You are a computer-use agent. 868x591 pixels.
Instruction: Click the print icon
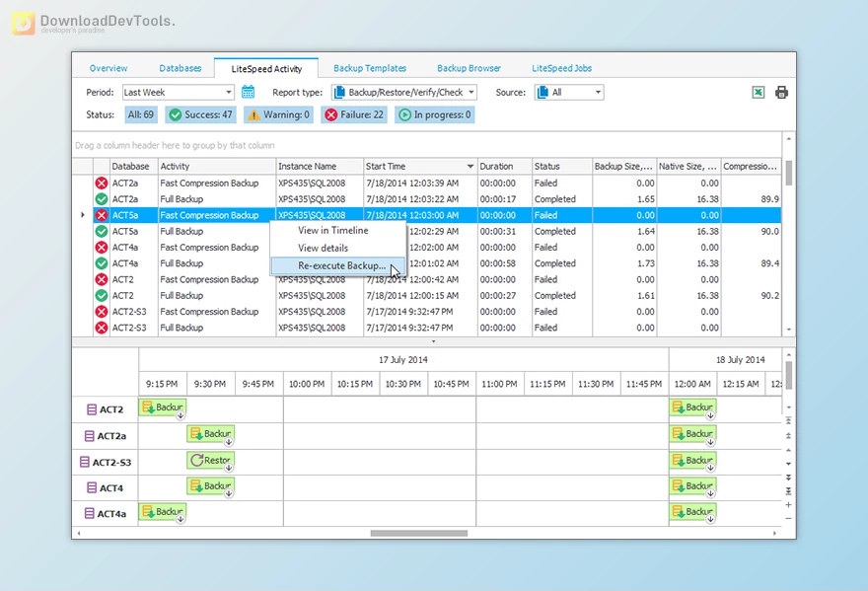coord(781,93)
